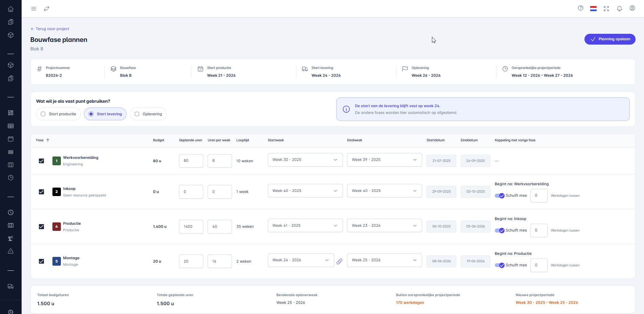Click the Budget column header
This screenshot has height=314, width=644.
tap(159, 140)
